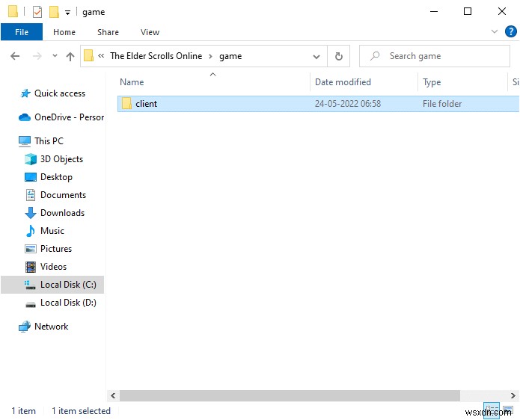Open Downloads in the navigation pane

tap(63, 213)
